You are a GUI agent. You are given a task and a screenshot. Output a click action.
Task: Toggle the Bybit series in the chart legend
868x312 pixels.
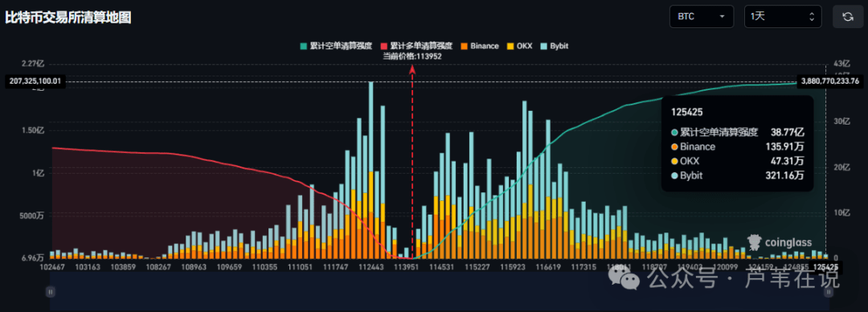pyautogui.click(x=554, y=46)
